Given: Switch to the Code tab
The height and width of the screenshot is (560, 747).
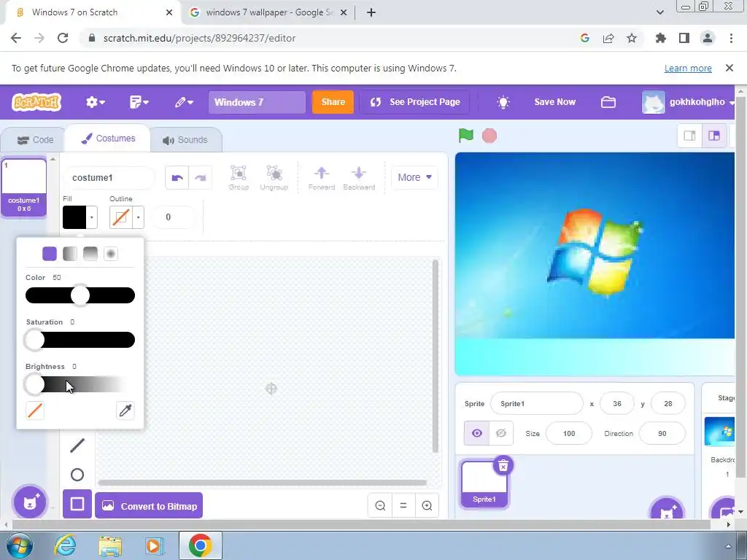Looking at the screenshot, I should click(35, 140).
